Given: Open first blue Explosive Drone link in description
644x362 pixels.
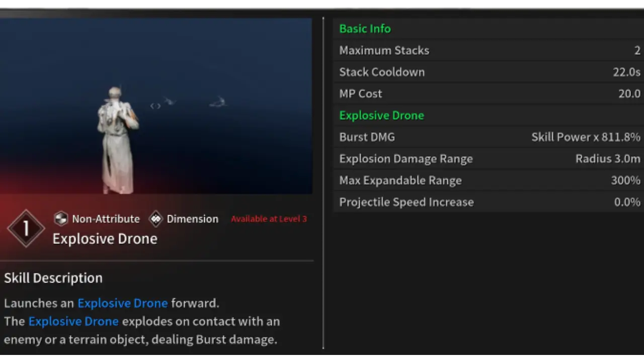Looking at the screenshot, I should (x=122, y=303).
